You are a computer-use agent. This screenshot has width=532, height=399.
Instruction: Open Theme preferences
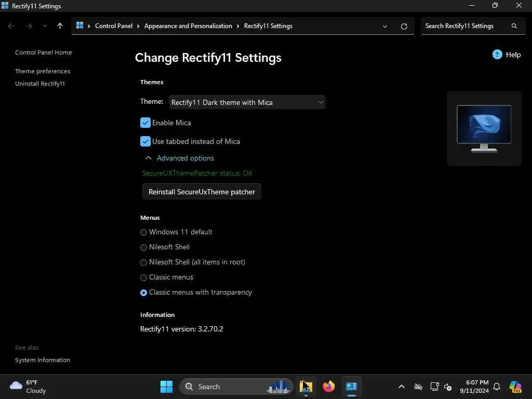43,71
